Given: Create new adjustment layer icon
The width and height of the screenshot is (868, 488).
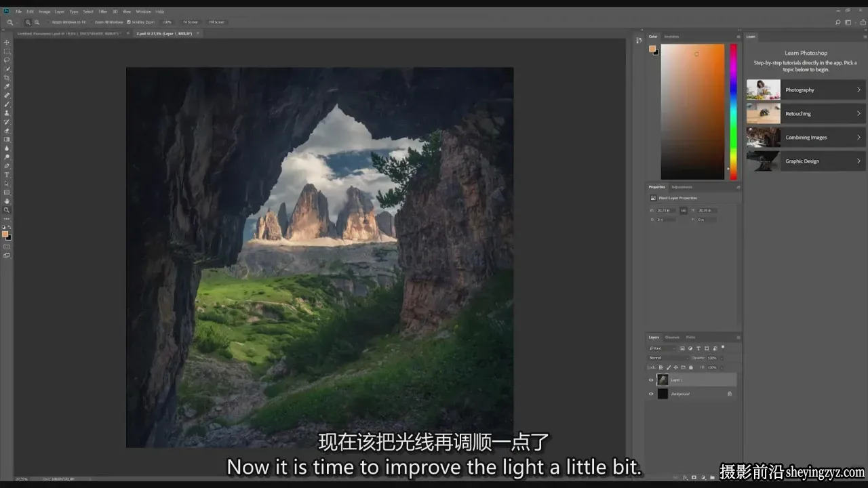Looking at the screenshot, I should click(x=703, y=477).
